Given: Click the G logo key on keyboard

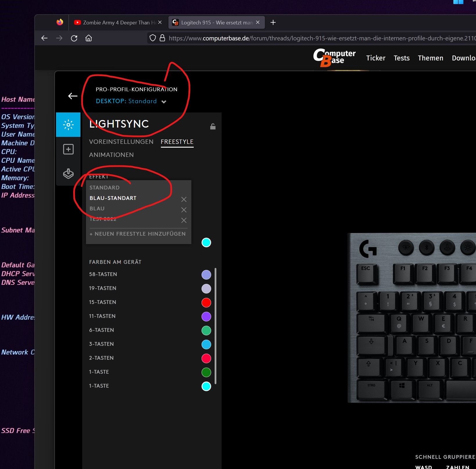Looking at the screenshot, I should pyautogui.click(x=368, y=249).
